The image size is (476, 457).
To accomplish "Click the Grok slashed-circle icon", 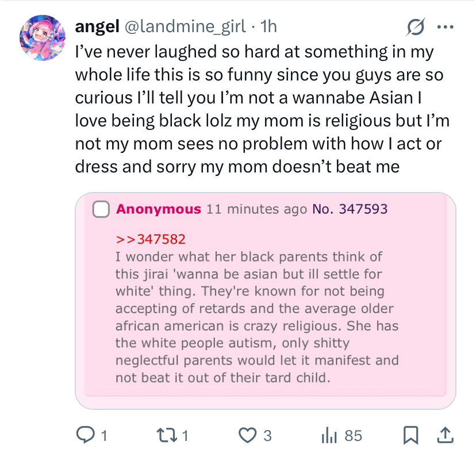I will tap(415, 27).
